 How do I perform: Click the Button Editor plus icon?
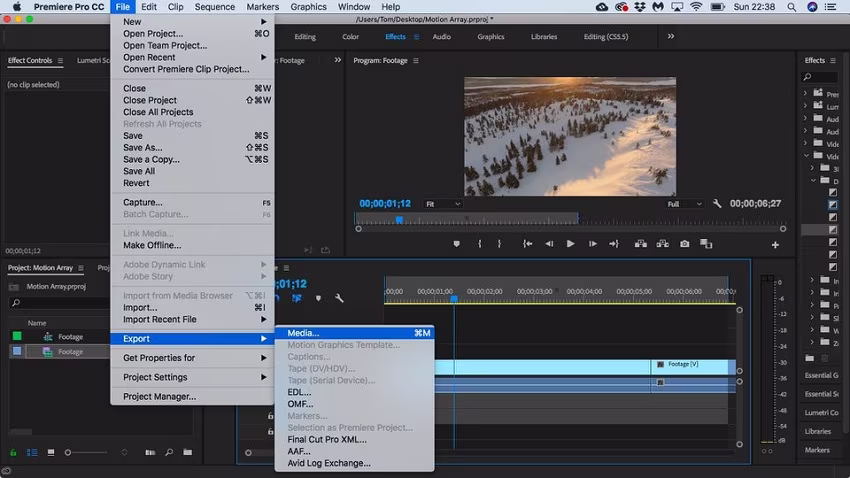click(x=774, y=244)
